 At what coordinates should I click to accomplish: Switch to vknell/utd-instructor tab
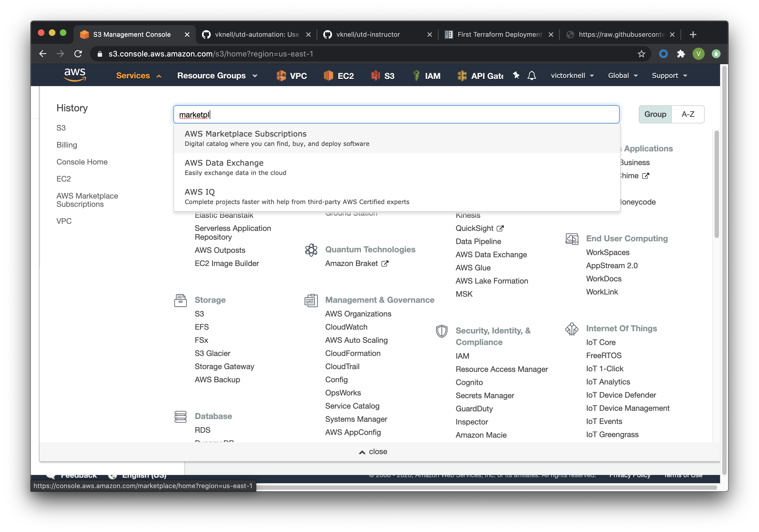tap(378, 34)
